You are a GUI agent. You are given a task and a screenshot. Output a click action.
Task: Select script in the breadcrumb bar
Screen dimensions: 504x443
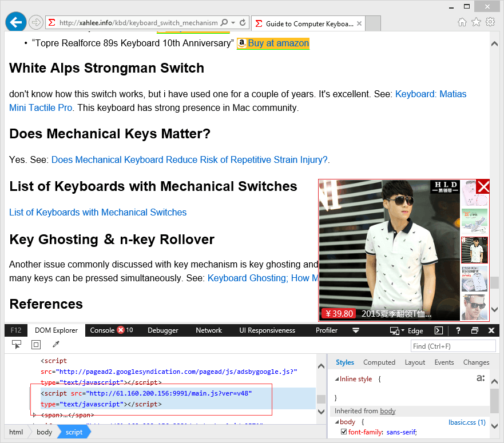tap(74, 432)
